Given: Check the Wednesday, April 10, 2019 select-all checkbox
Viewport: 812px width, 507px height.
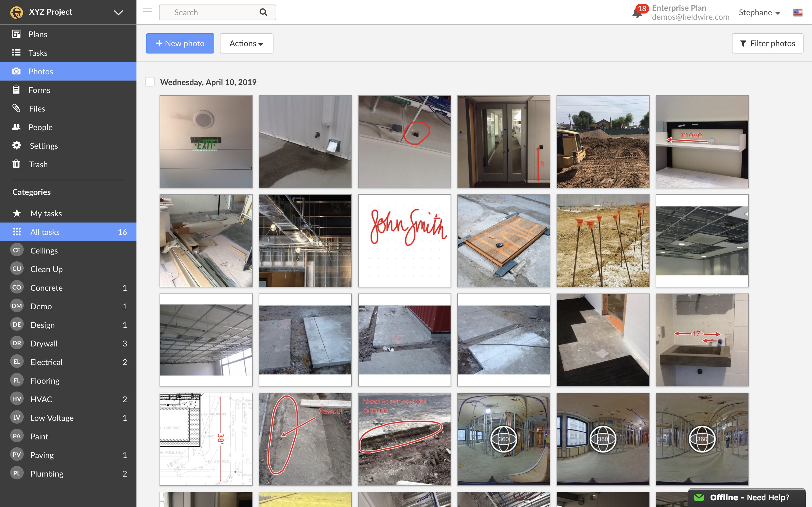Looking at the screenshot, I should (x=150, y=81).
